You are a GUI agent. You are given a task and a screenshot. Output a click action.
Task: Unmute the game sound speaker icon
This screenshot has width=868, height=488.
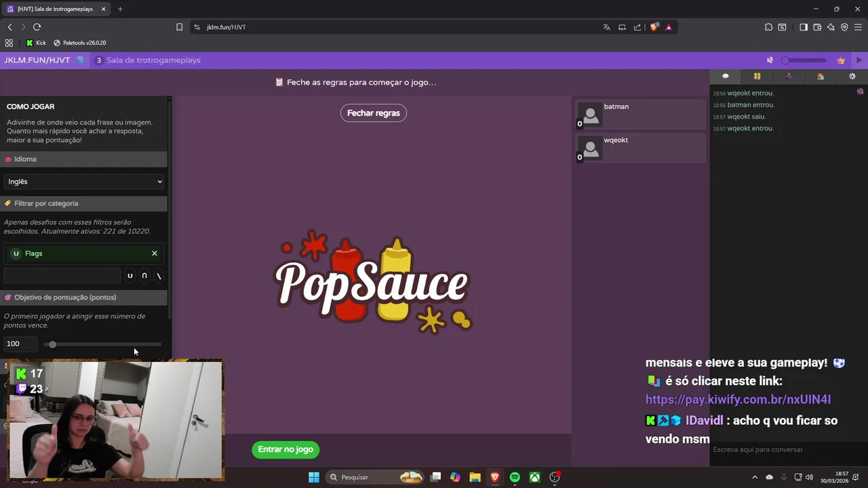(770, 60)
